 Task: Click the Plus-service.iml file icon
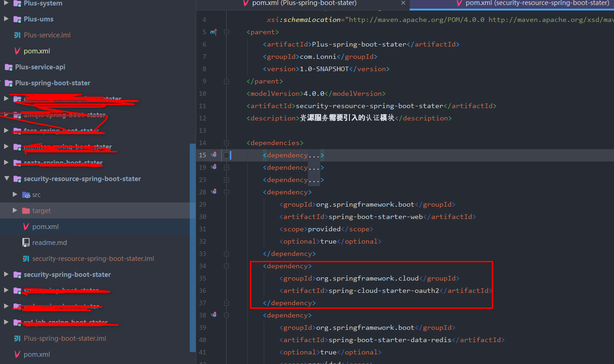[17, 35]
